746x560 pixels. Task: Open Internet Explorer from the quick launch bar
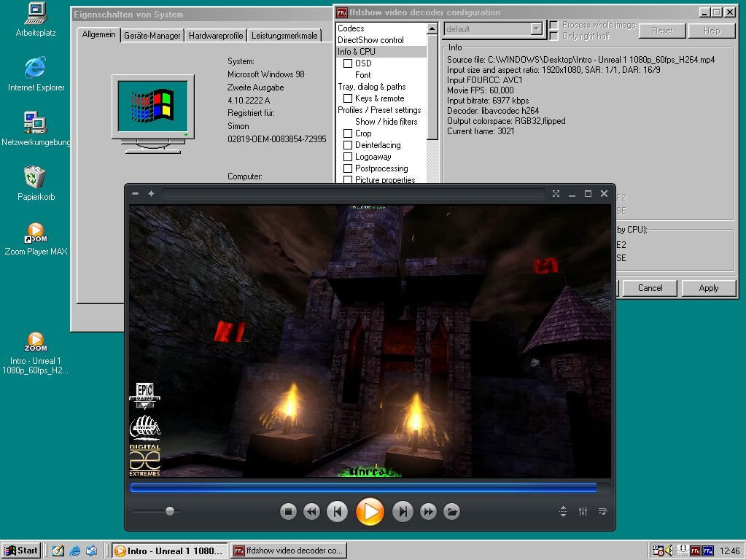pos(74,551)
